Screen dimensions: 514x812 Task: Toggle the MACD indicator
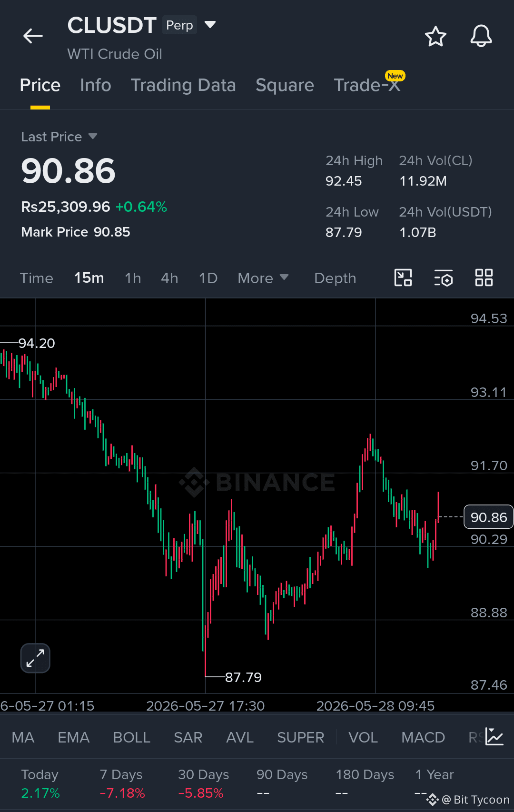(x=423, y=737)
